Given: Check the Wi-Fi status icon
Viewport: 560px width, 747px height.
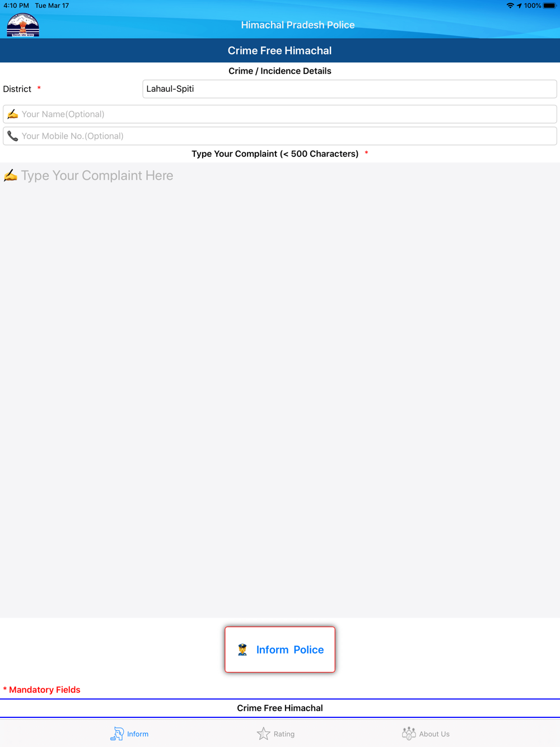Looking at the screenshot, I should (510, 6).
